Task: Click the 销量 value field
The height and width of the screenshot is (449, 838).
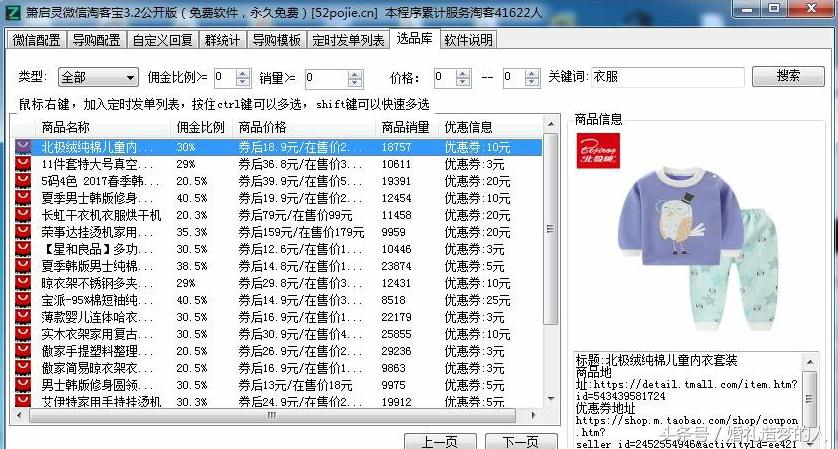Action: pos(327,78)
